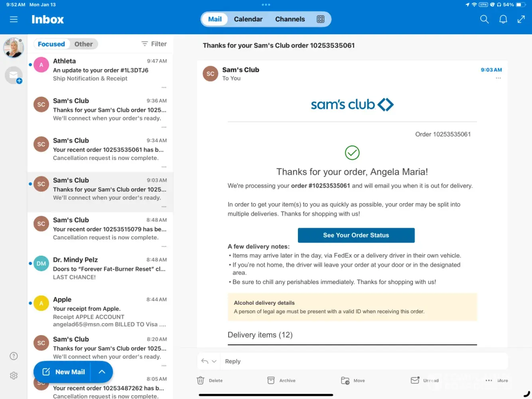
Task: Expand New Mail options chevron
Action: (x=102, y=372)
